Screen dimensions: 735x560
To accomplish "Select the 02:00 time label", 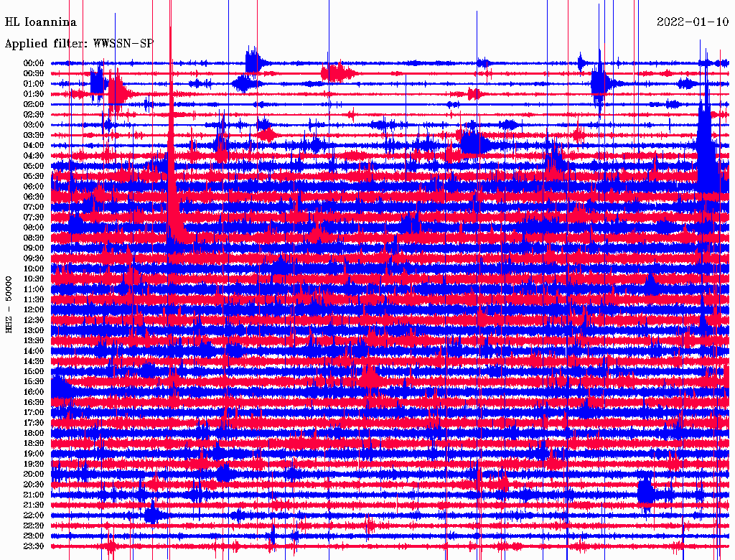I will (34, 104).
